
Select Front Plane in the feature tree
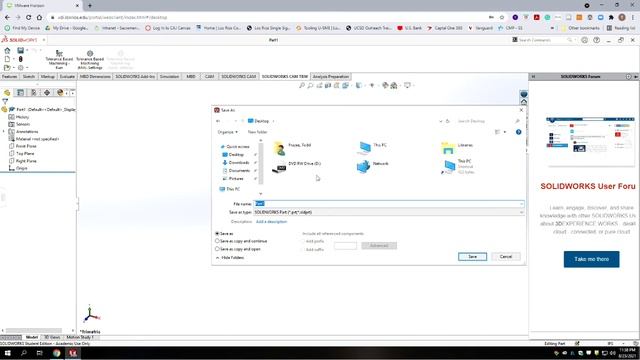coord(26,146)
